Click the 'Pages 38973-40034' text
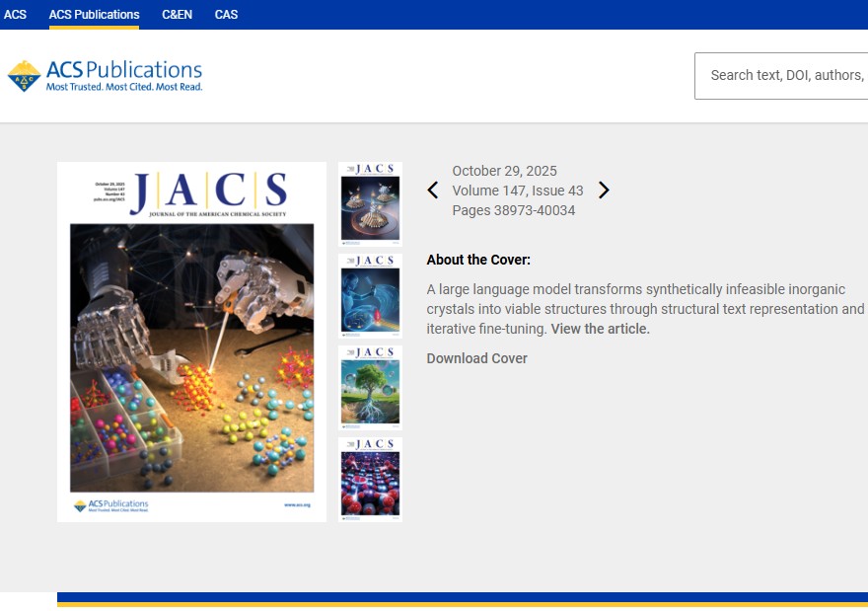This screenshot has height=611, width=868. 514,210
